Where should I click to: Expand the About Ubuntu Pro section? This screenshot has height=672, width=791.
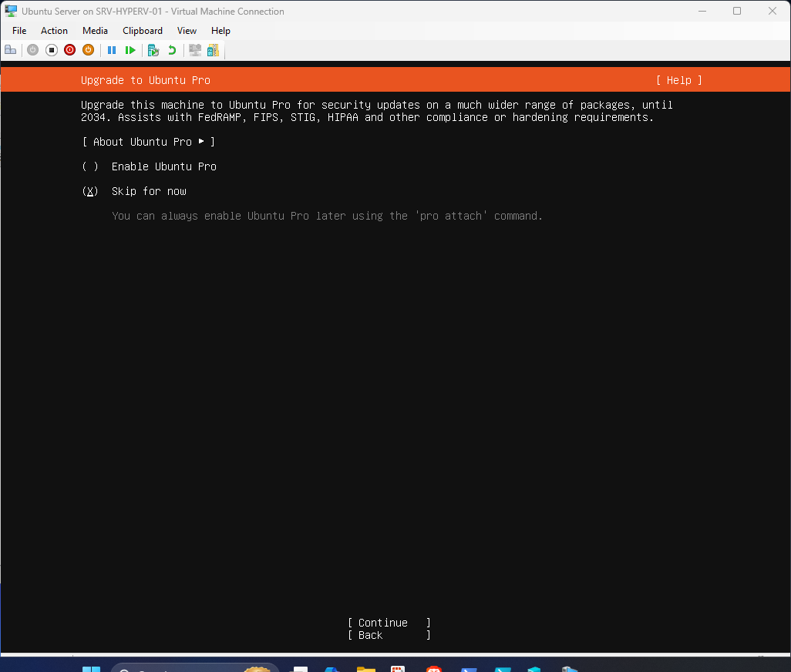click(148, 142)
